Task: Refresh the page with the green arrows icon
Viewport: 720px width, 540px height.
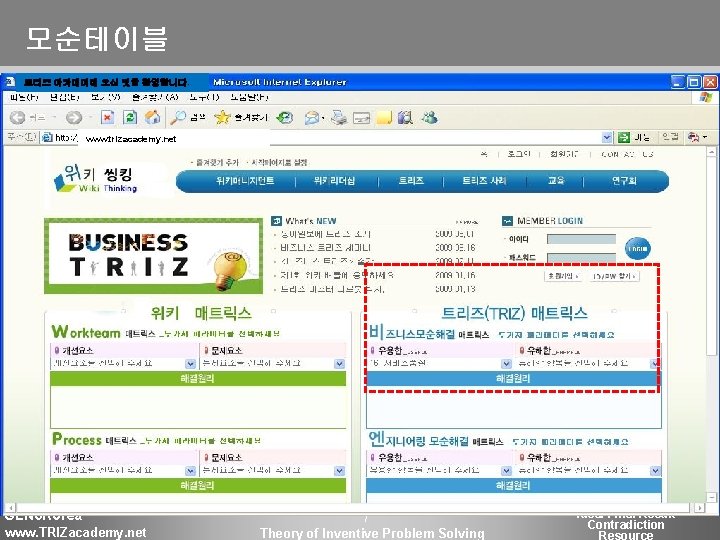Action: tap(130, 118)
